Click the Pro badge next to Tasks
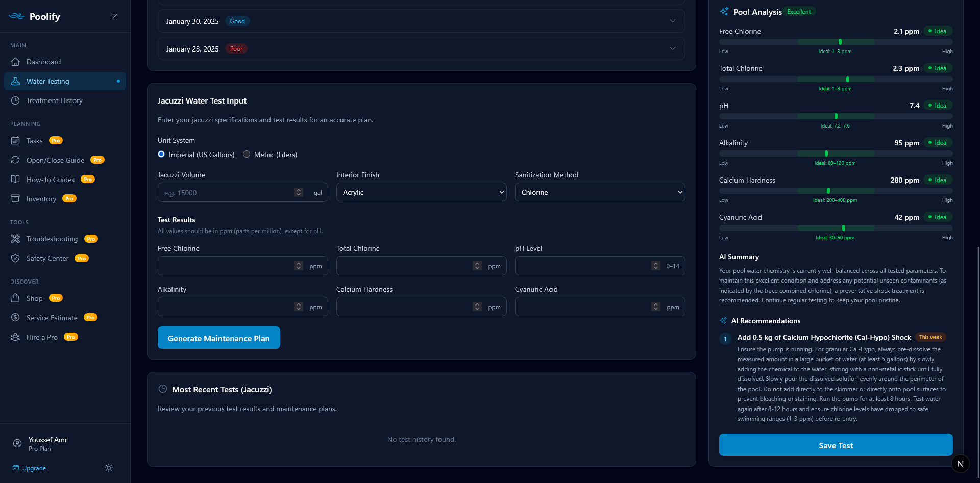980x483 pixels. (56, 141)
